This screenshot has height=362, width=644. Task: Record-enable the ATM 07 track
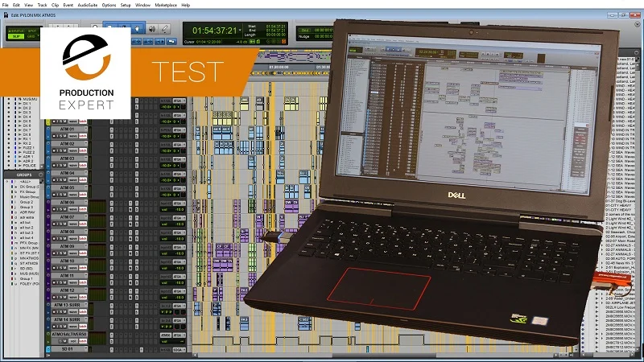(x=55, y=224)
